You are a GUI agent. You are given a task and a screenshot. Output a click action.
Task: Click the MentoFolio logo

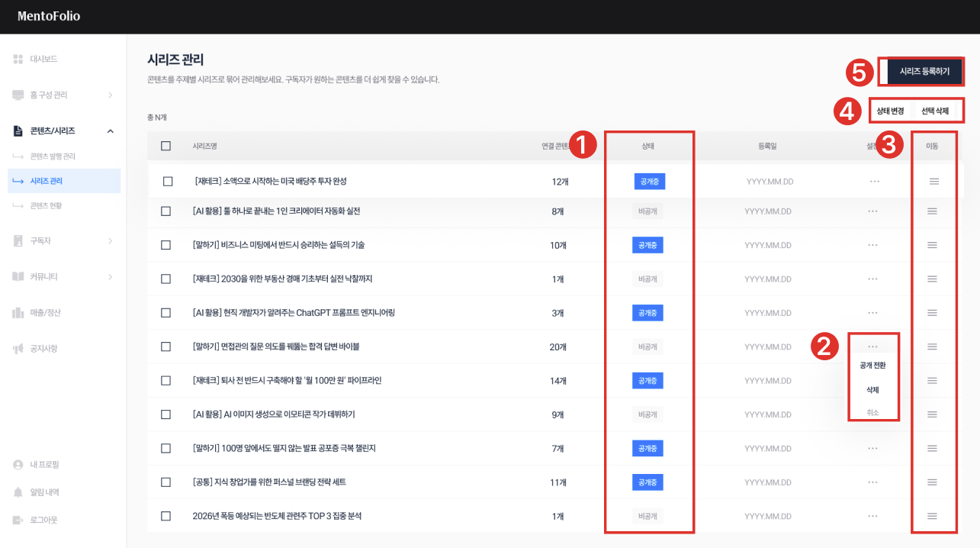(x=49, y=16)
